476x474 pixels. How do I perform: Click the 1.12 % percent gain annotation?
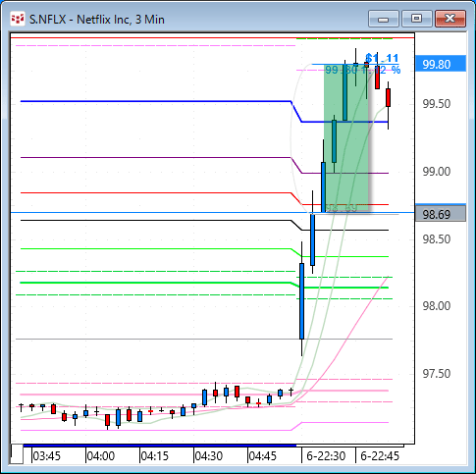[382, 70]
